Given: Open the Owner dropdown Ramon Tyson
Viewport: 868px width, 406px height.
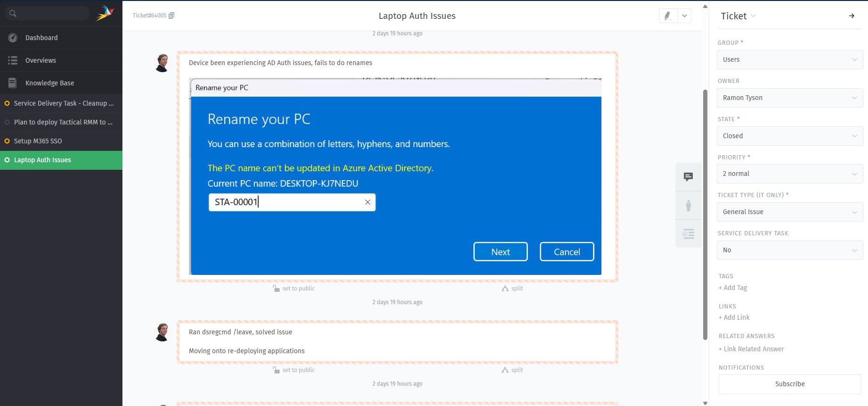Looking at the screenshot, I should (789, 98).
